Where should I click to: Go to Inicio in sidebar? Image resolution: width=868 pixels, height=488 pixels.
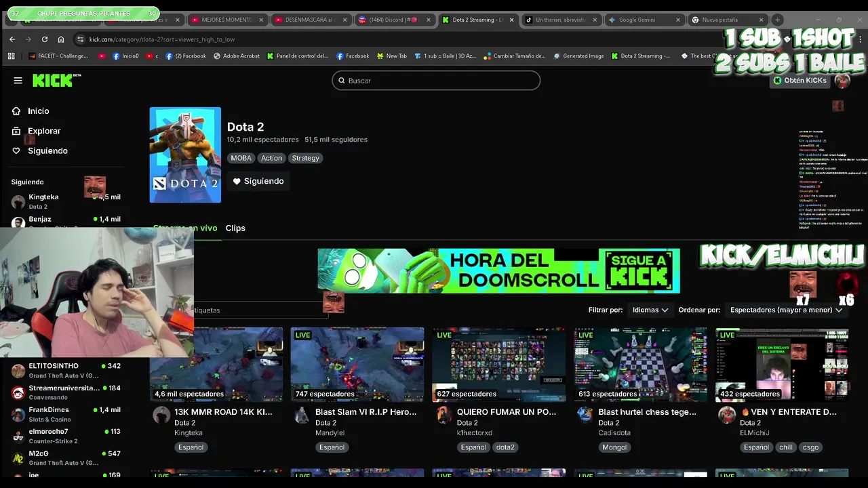point(39,111)
